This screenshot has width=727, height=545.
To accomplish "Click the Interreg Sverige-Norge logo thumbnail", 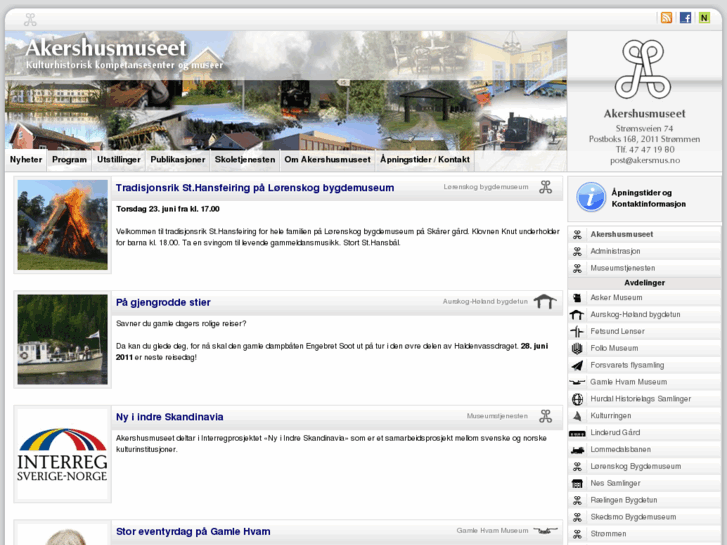I will [63, 454].
